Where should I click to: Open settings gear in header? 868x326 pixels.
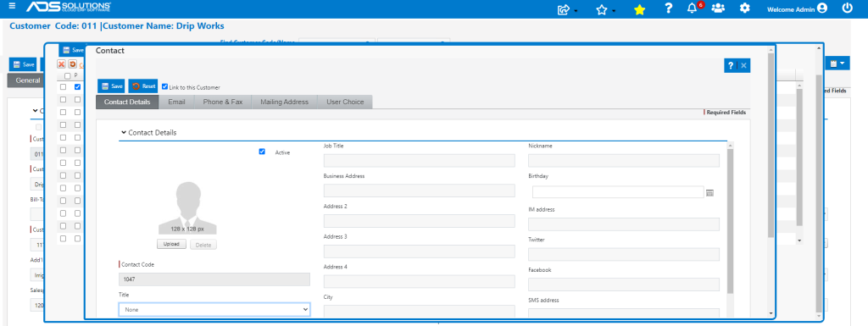coord(745,8)
